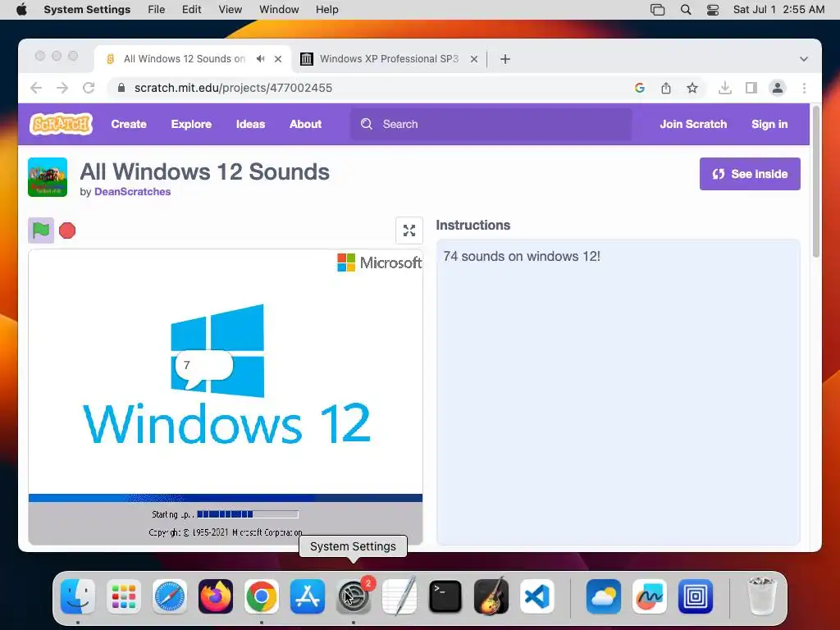Click the project author avatar thumbnail
This screenshot has width=840, height=630.
pyautogui.click(x=48, y=177)
